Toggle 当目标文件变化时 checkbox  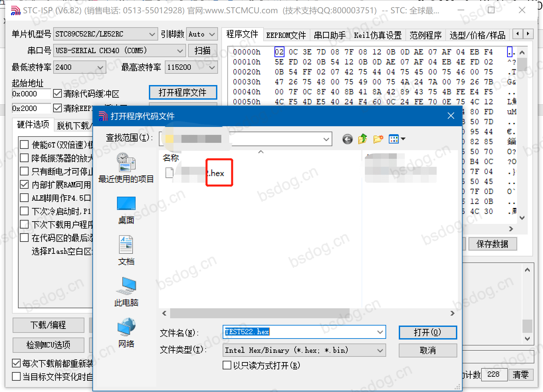[16, 377]
